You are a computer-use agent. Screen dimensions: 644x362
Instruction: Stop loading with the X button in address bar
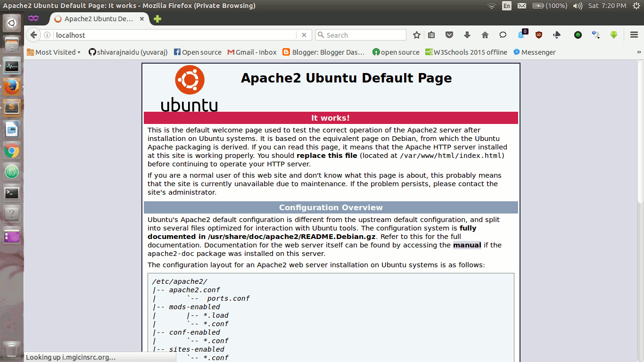304,35
